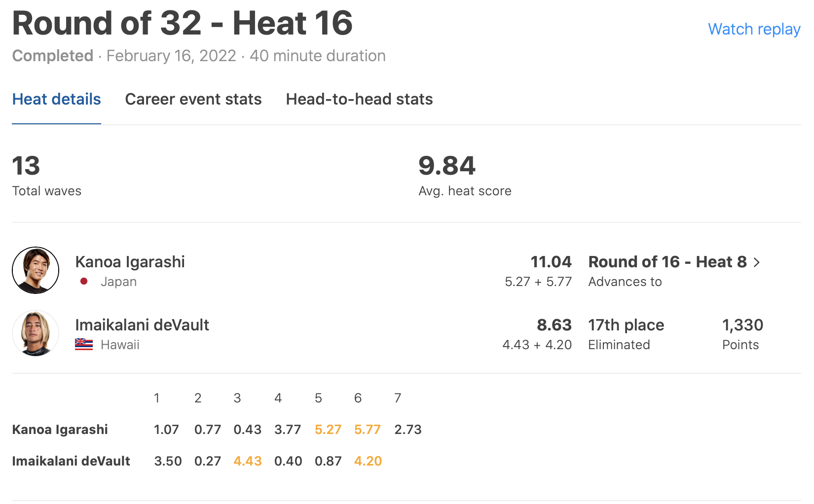Switch to Heat details tab
The image size is (814, 504).
56,99
